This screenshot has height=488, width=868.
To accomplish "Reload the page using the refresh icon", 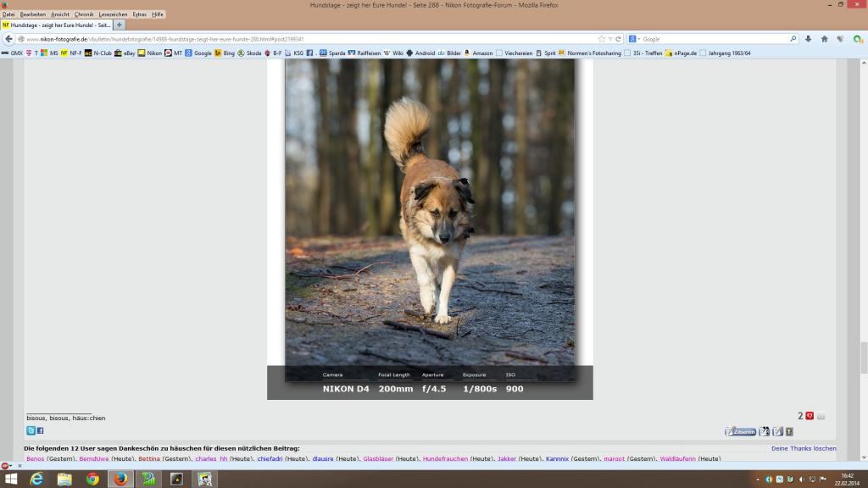I will click(x=618, y=39).
